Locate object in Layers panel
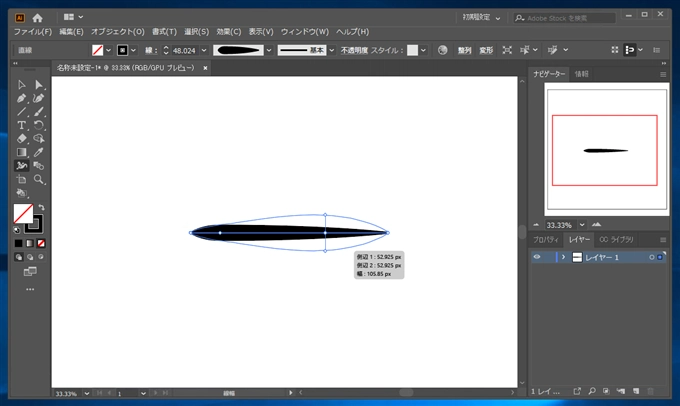This screenshot has height=406, width=680. point(592,391)
